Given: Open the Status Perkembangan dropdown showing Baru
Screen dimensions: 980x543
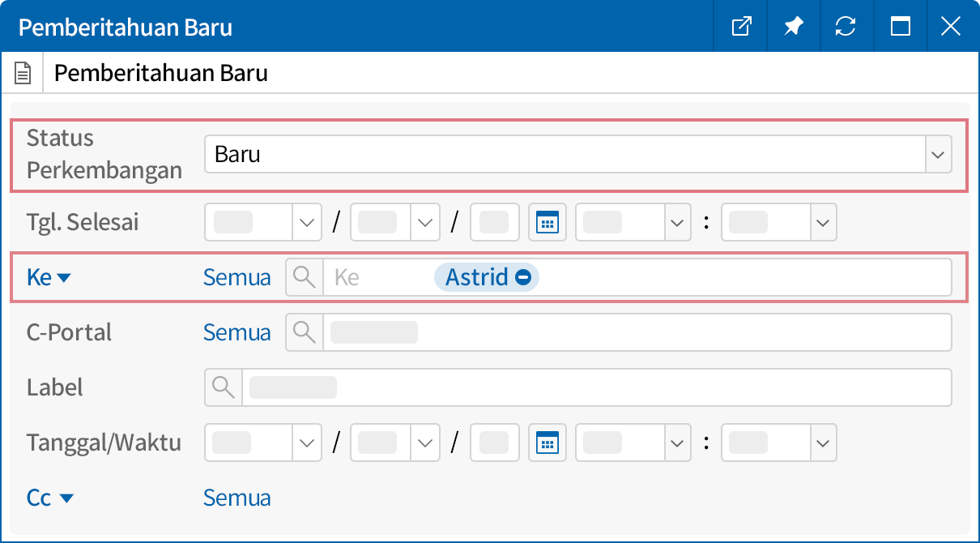Looking at the screenshot, I should pyautogui.click(x=937, y=154).
